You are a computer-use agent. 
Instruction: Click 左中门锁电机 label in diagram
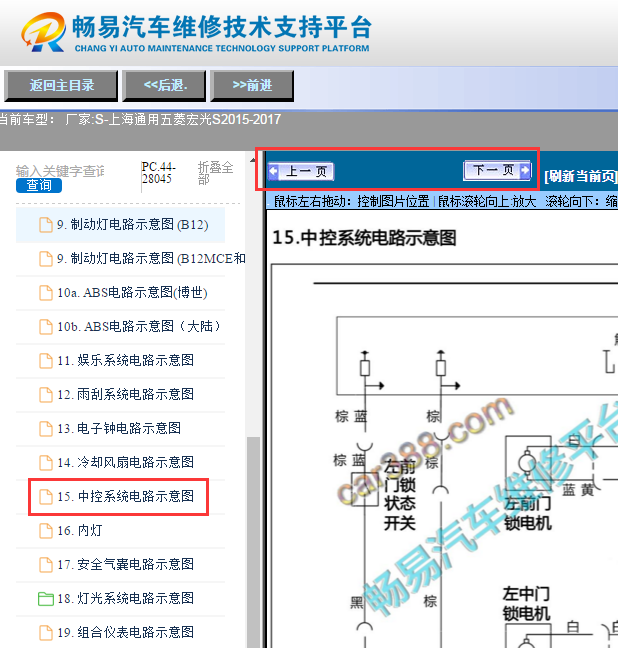tap(527, 604)
